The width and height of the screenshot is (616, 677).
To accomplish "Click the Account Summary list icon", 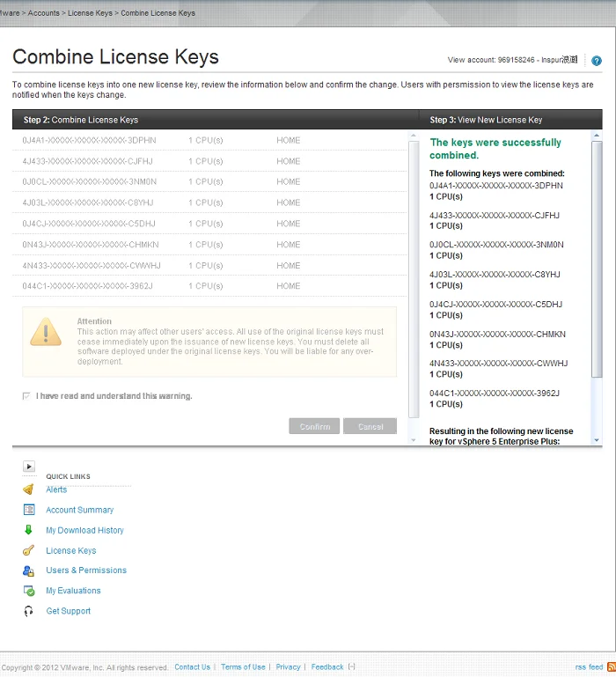I will [x=28, y=510].
